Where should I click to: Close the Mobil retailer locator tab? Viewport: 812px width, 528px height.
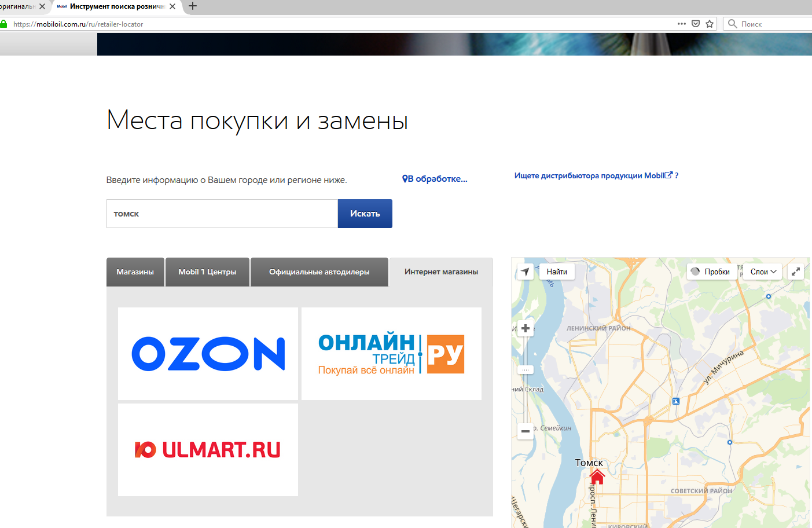pos(172,6)
